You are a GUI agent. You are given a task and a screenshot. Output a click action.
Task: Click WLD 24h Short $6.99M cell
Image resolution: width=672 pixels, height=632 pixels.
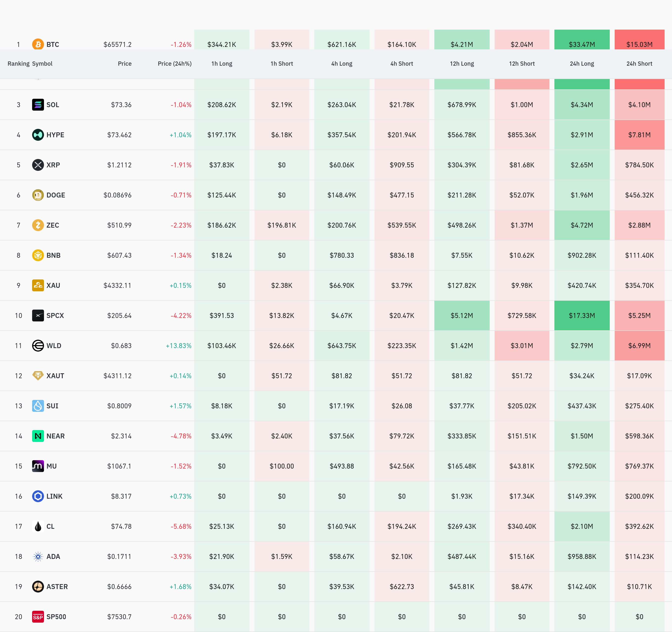click(639, 346)
